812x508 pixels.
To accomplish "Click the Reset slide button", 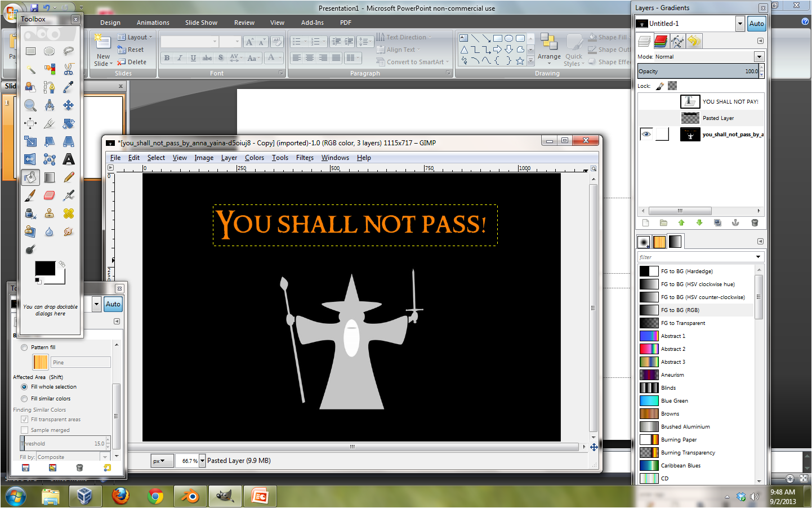I will click(131, 50).
